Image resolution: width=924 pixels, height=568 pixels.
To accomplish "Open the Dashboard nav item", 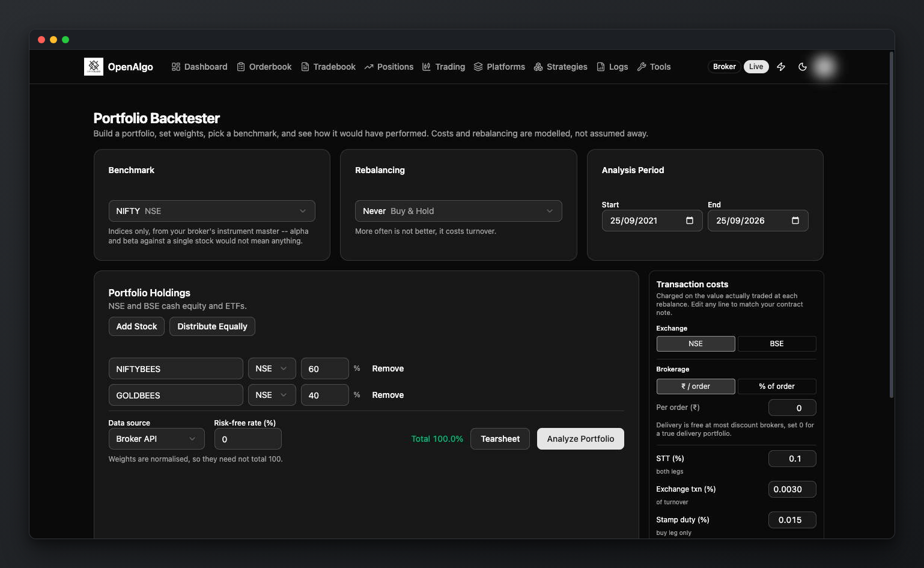I will [x=199, y=67].
